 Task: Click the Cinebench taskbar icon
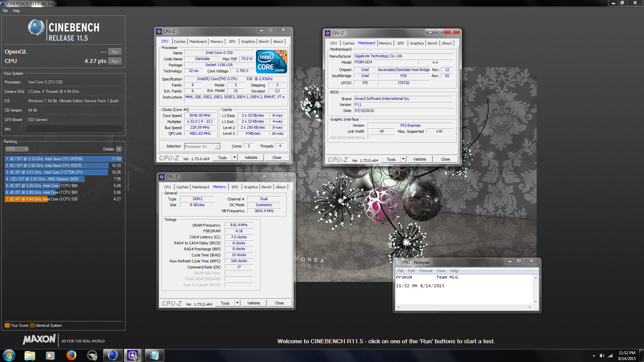[113, 355]
